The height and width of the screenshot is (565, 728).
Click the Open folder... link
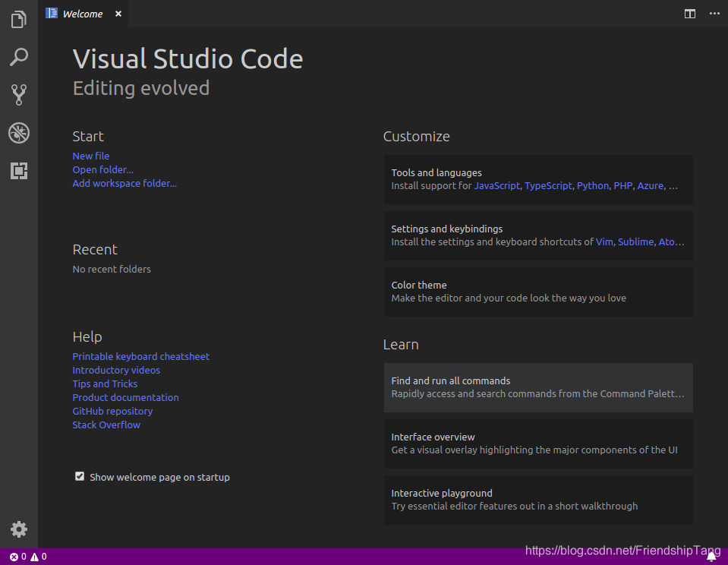(x=102, y=169)
